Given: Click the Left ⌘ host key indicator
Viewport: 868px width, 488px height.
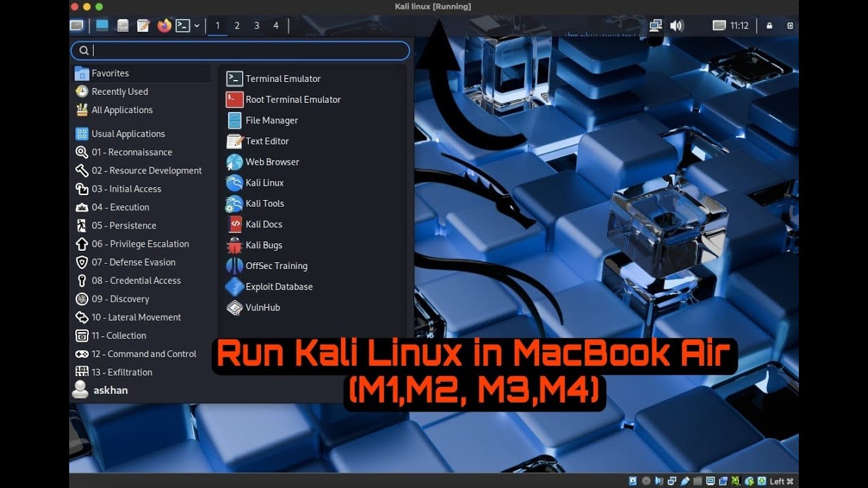Looking at the screenshot, I should (781, 481).
